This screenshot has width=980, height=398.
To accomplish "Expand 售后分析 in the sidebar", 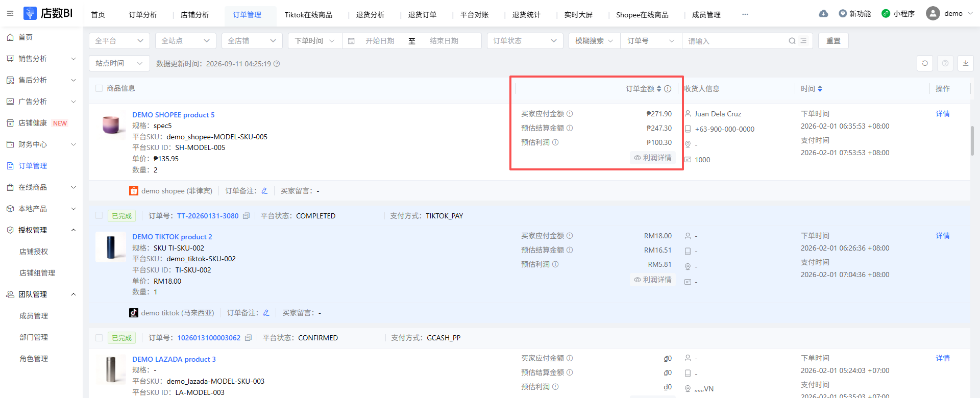I will click(41, 80).
